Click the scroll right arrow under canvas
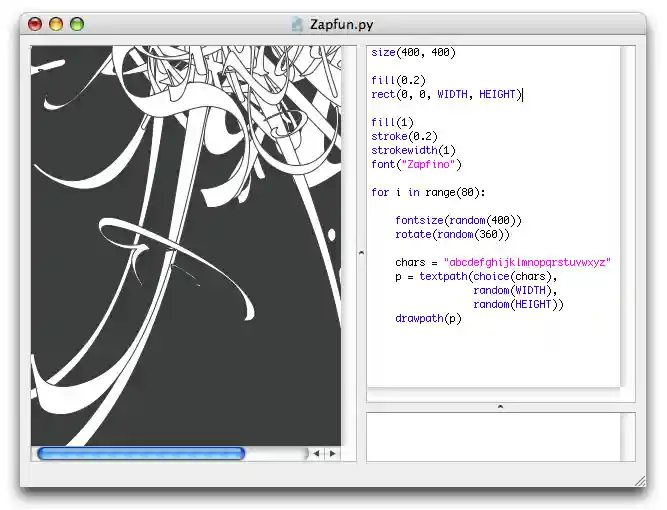The width and height of the screenshot is (667, 510). point(333,454)
